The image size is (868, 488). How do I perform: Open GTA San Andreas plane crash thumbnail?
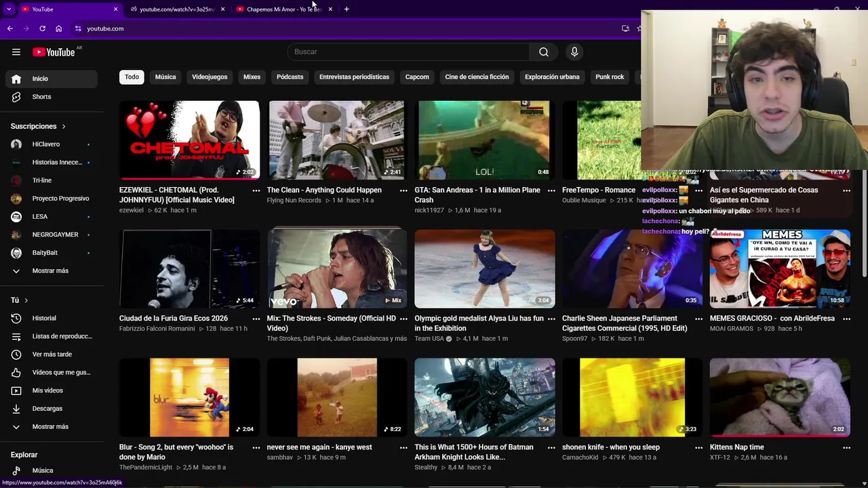tap(484, 140)
